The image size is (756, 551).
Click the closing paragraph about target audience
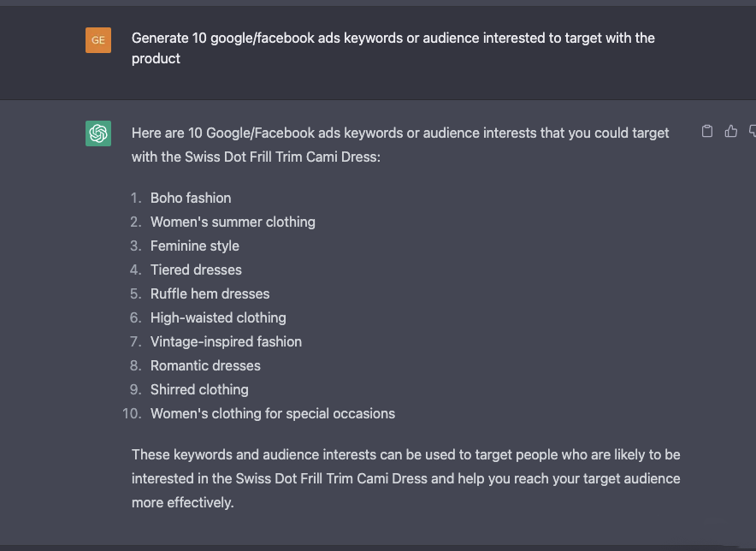click(406, 478)
